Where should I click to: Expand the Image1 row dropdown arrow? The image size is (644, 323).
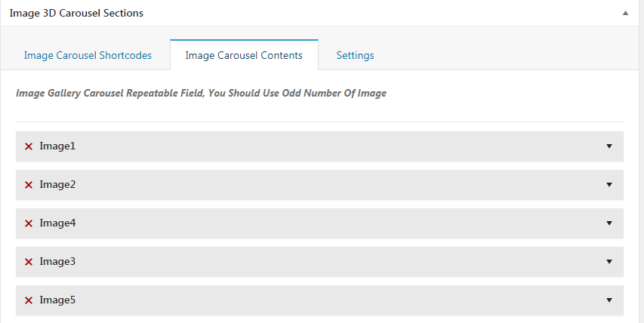[609, 146]
